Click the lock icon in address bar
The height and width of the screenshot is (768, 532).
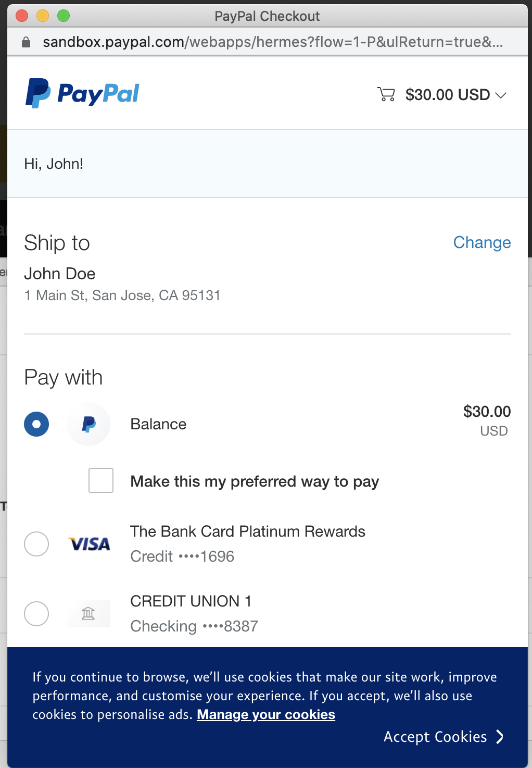(x=26, y=42)
